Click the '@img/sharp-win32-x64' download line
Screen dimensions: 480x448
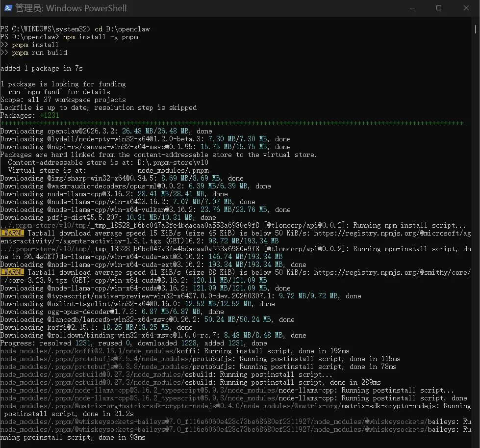pyautogui.click(x=122, y=178)
